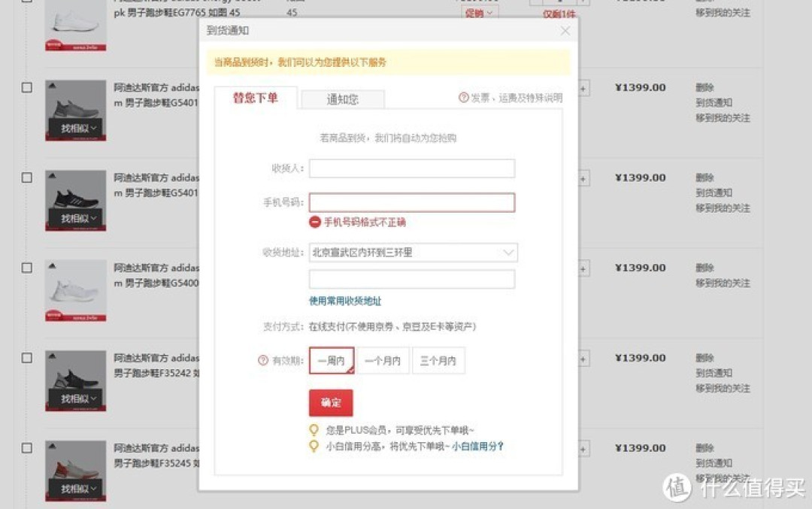This screenshot has height=509, width=812.
Task: Click 到货通知 for F35245 row
Action: [x=714, y=463]
